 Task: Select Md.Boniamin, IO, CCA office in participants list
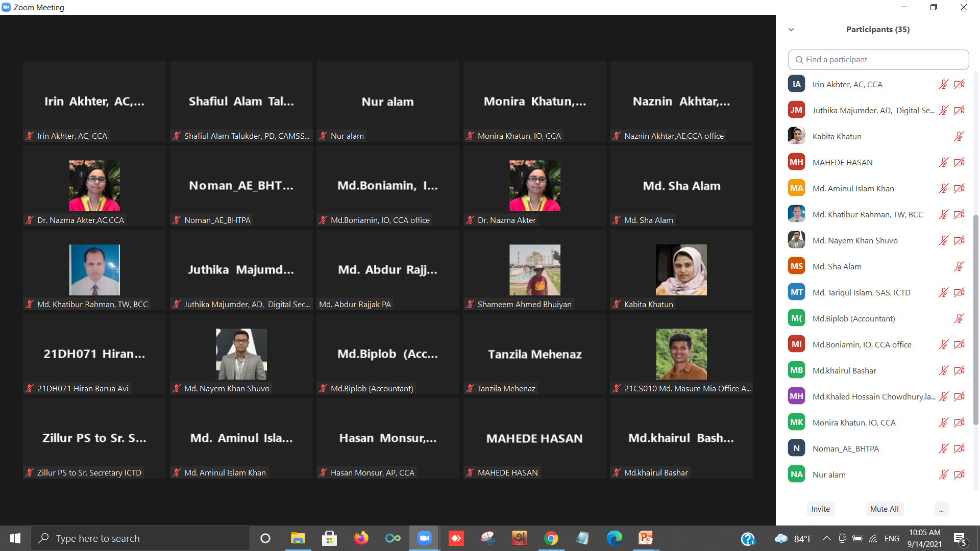click(x=877, y=344)
